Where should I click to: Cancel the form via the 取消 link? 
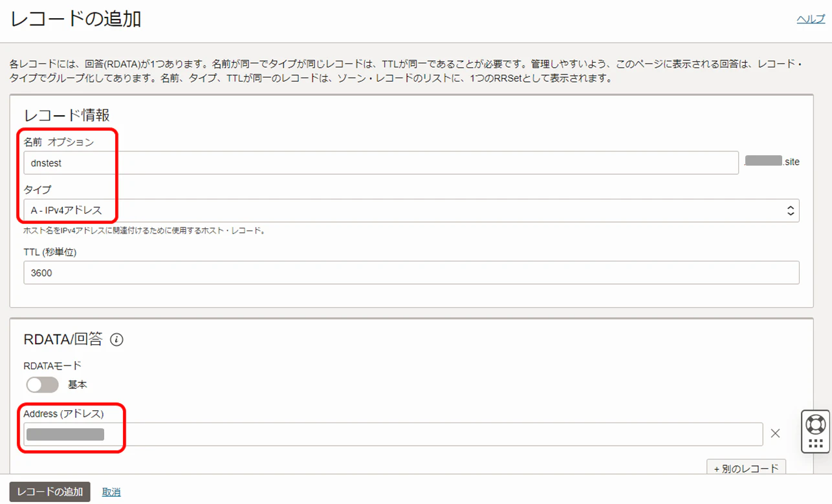111,492
